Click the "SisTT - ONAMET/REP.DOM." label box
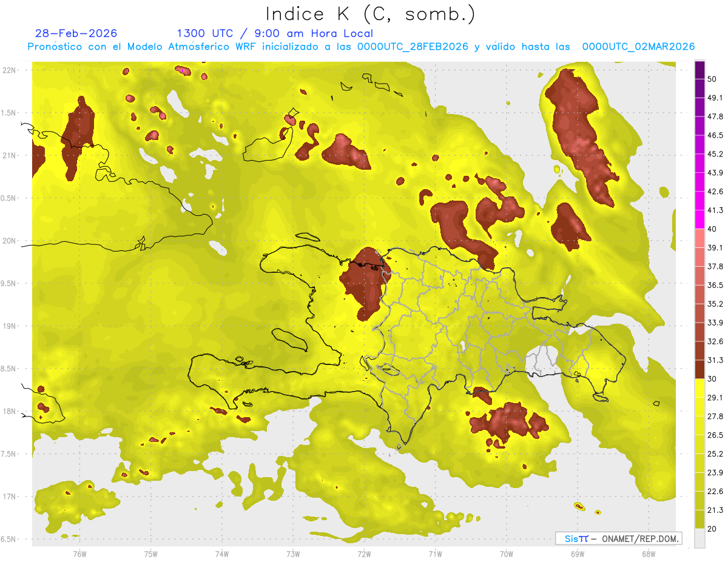 (618, 538)
